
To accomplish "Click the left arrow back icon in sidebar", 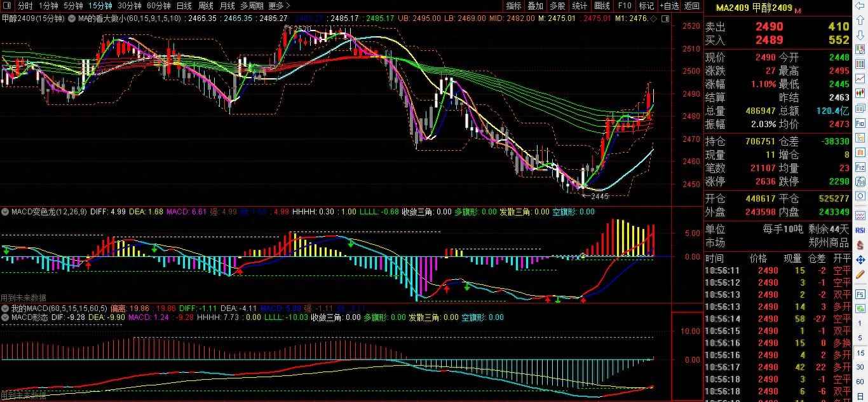I will tap(861, 7).
